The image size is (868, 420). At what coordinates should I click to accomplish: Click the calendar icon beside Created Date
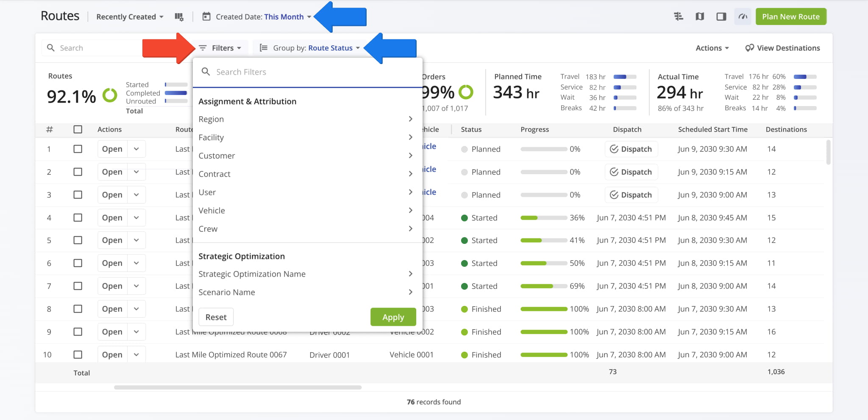tap(206, 17)
